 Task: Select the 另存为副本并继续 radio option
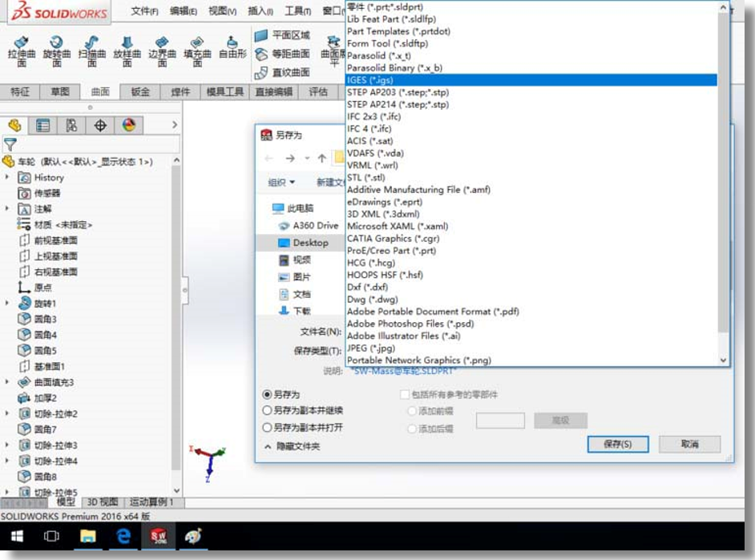[x=267, y=410]
